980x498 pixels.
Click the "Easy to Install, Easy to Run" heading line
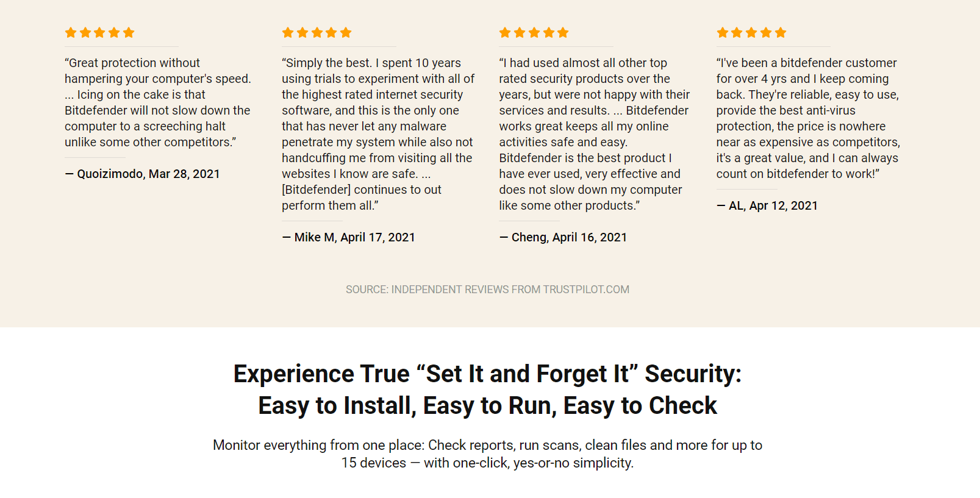click(487, 405)
